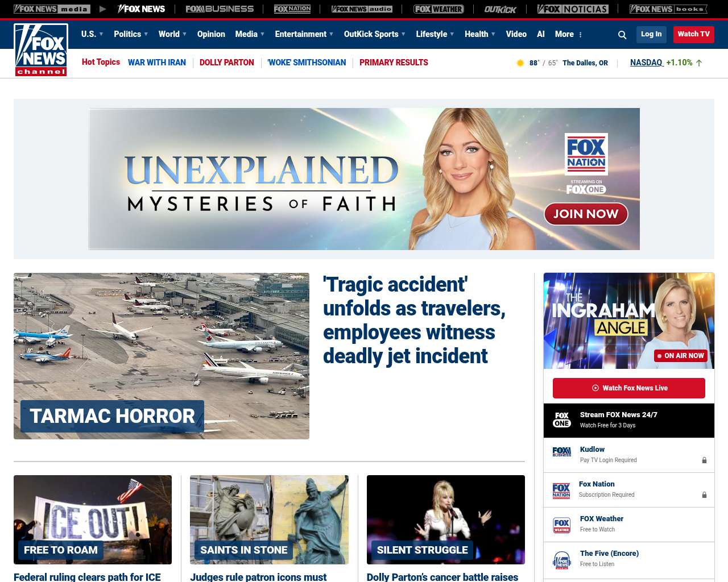Click the Log In button
This screenshot has height=582, width=728.
pyautogui.click(x=651, y=34)
